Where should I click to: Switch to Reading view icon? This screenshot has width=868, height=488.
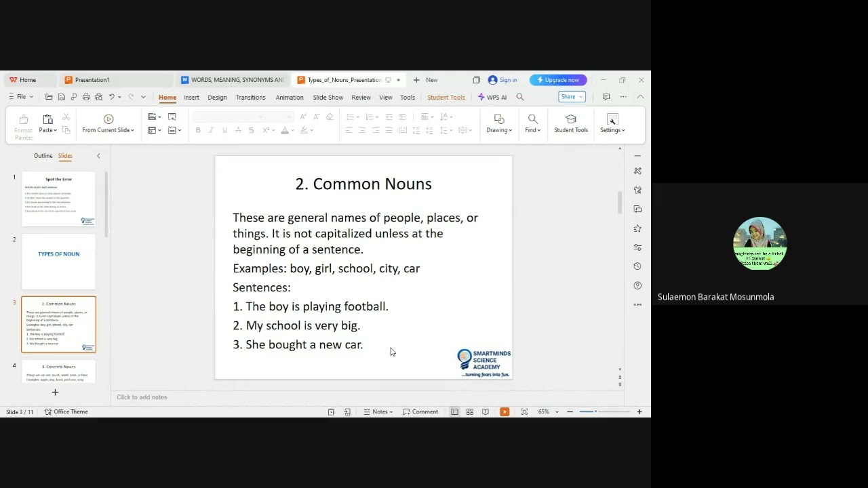pyautogui.click(x=486, y=411)
